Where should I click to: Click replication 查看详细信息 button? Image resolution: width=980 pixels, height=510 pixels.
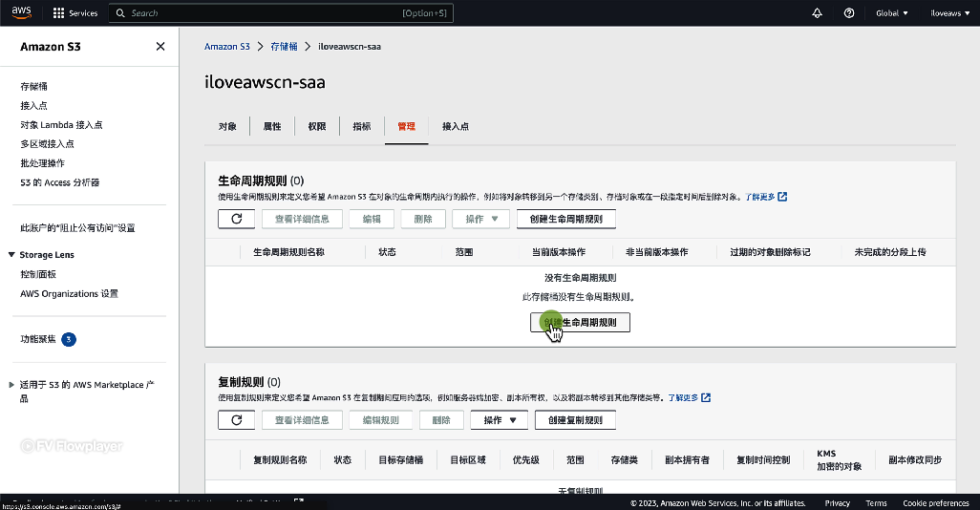[x=302, y=420]
